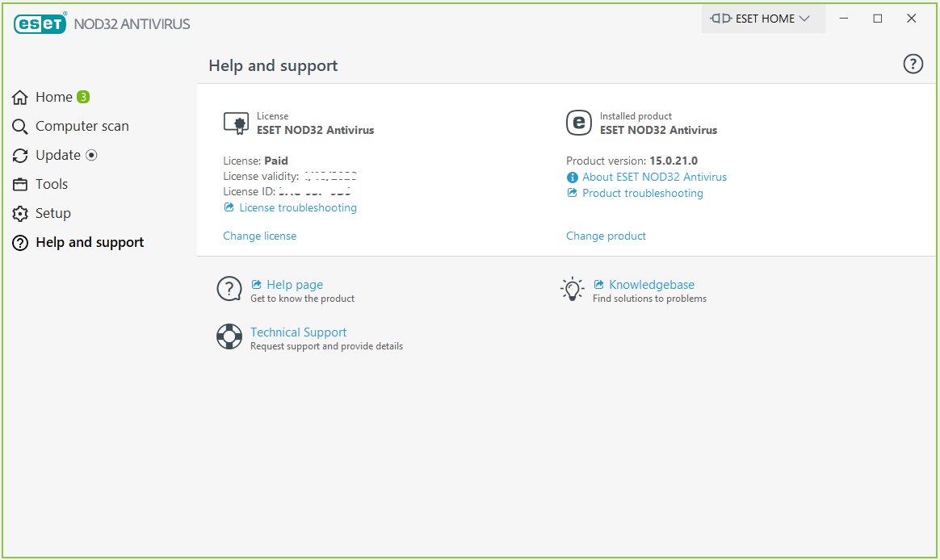This screenshot has height=560, width=940.
Task: Click the Setup gear icon
Action: [19, 214]
